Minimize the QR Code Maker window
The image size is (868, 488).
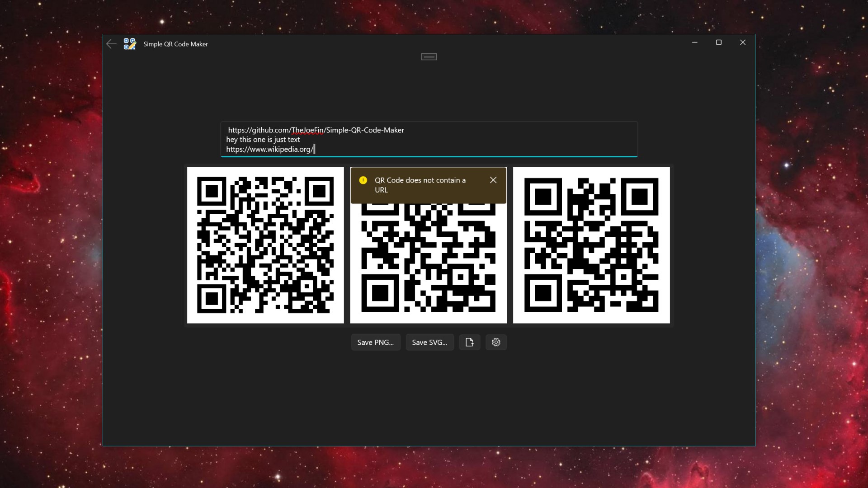pos(694,42)
